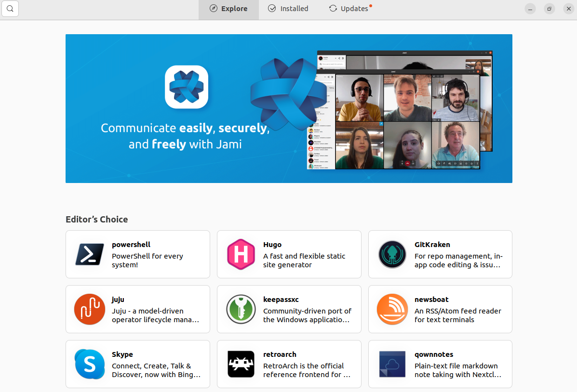This screenshot has width=577, height=392.
Task: Minimize the software store window
Action: [x=530, y=9]
